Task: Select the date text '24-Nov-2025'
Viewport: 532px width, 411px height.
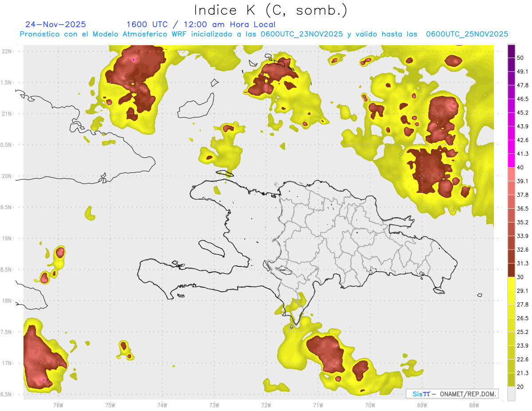Action: (56, 24)
